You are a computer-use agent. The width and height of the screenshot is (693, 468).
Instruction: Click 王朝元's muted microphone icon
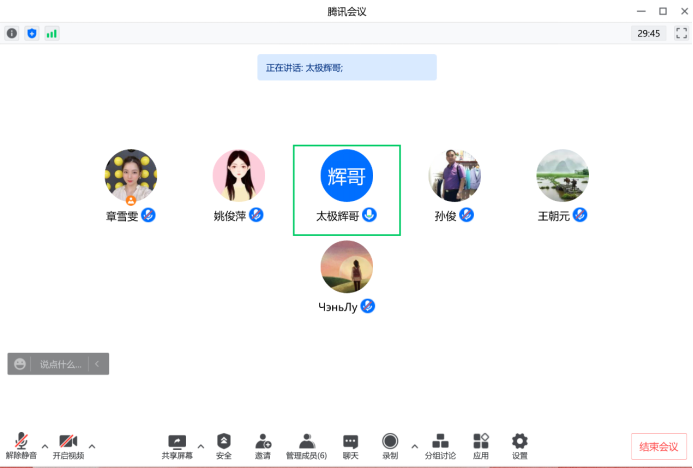tap(580, 215)
